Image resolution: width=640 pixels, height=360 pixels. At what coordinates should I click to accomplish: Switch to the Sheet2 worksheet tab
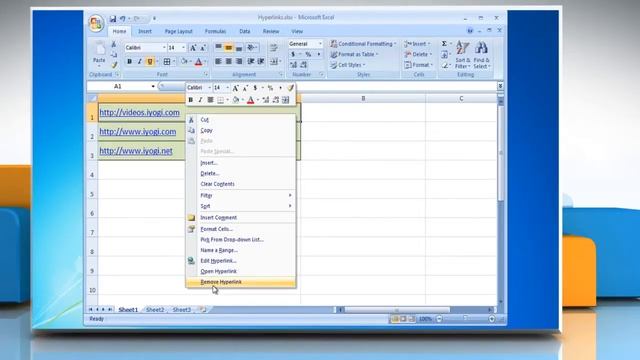click(x=155, y=310)
